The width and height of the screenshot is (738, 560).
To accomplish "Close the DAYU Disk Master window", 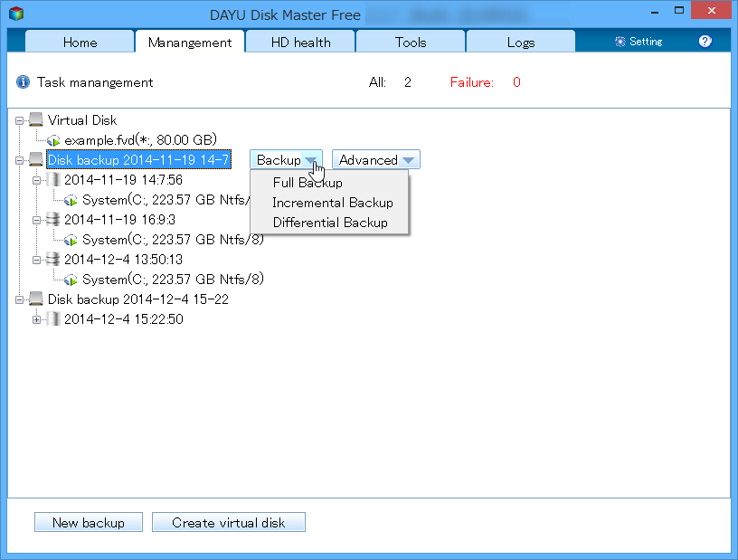I will (x=711, y=10).
